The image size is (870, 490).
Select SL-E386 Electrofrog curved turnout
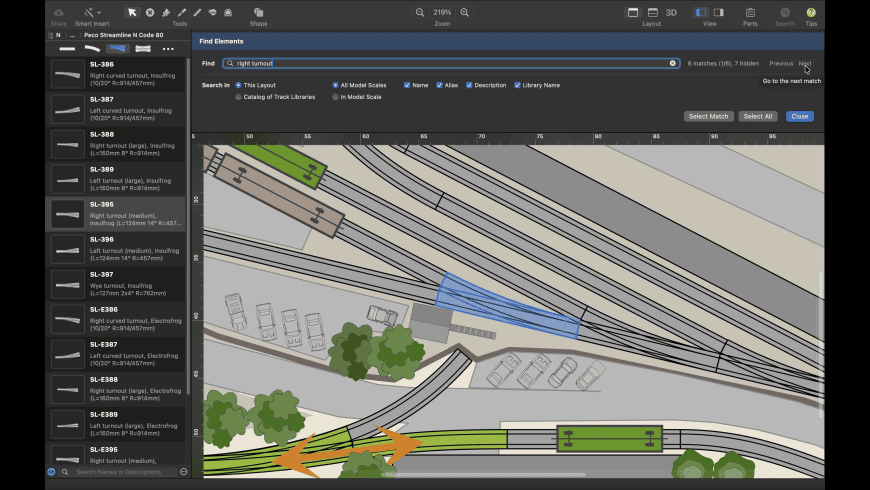coord(115,319)
